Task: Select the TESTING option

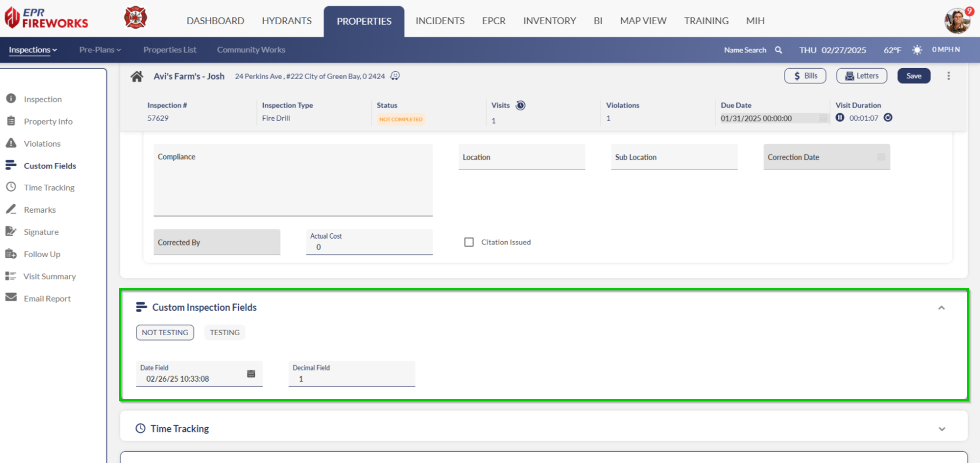Action: coord(225,333)
